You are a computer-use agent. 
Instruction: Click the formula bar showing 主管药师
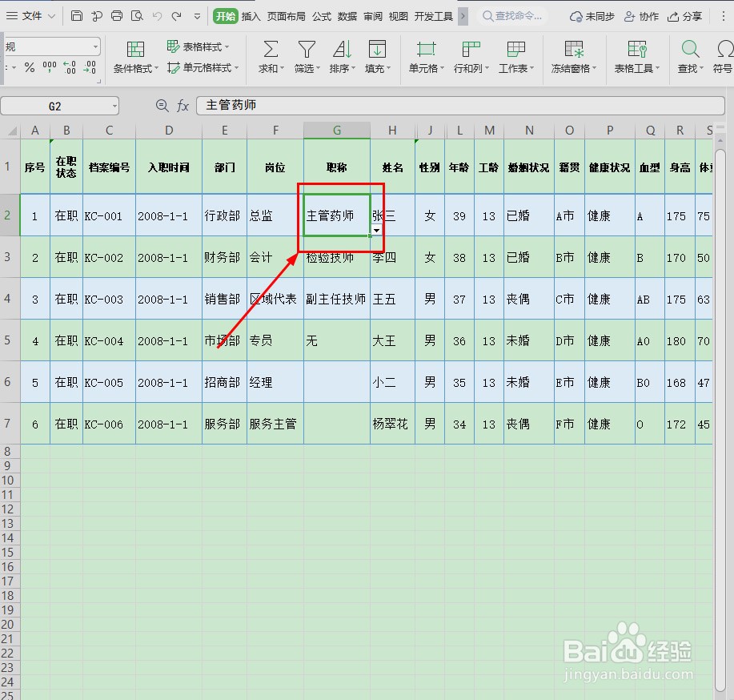[460, 106]
